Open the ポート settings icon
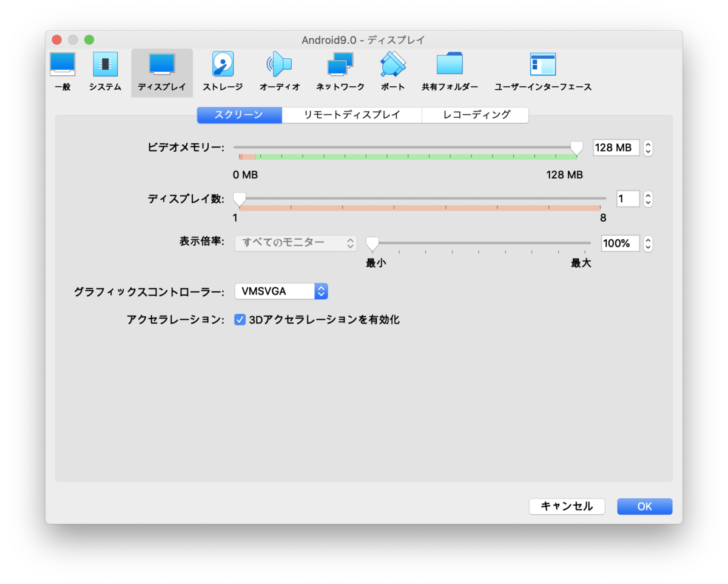 tap(393, 72)
